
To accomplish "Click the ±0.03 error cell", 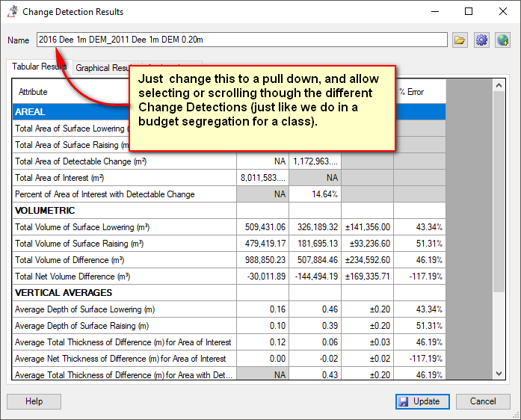I will coord(368,342).
